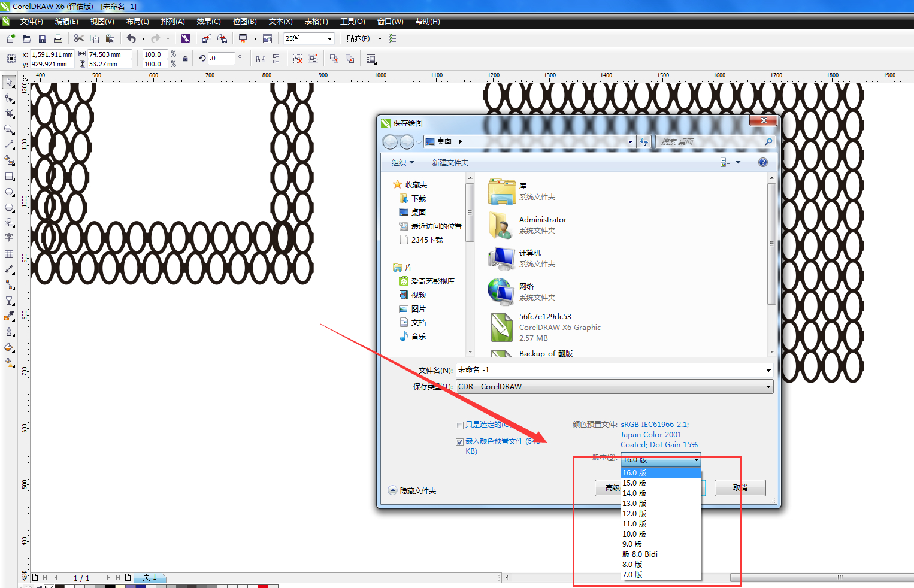Click the 高级 advanced button
Image resolution: width=914 pixels, height=588 pixels.
608,488
